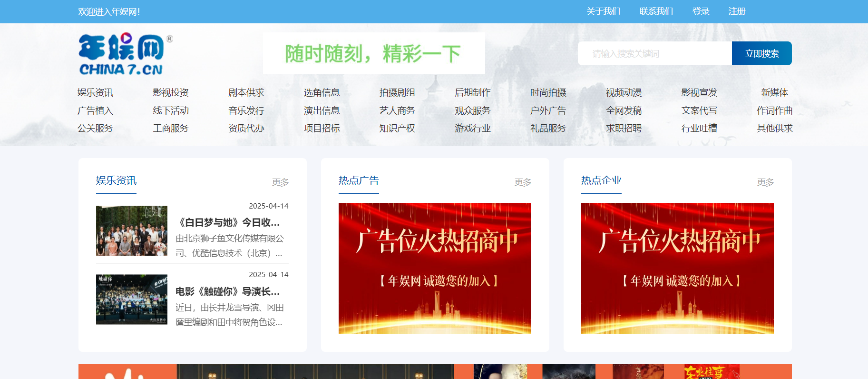Click the 登录 login link
Viewport: 868px width, 379px height.
tap(701, 11)
